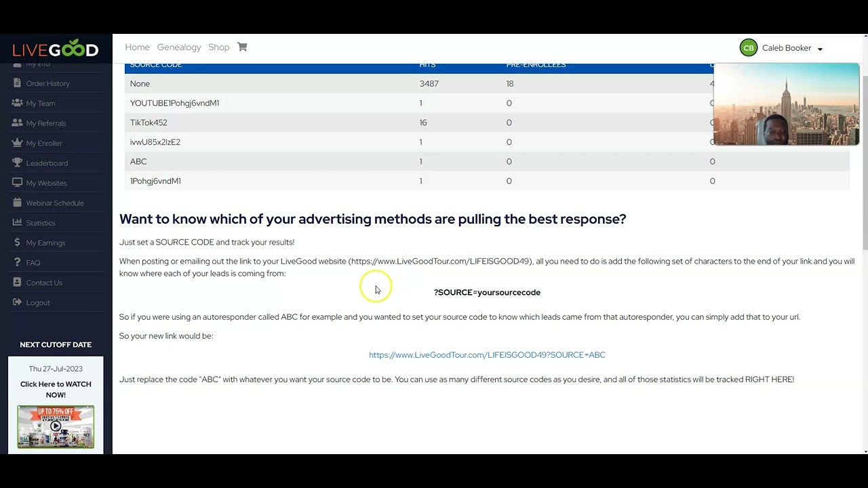Click the CB user avatar circle
868x488 pixels.
(x=749, y=48)
